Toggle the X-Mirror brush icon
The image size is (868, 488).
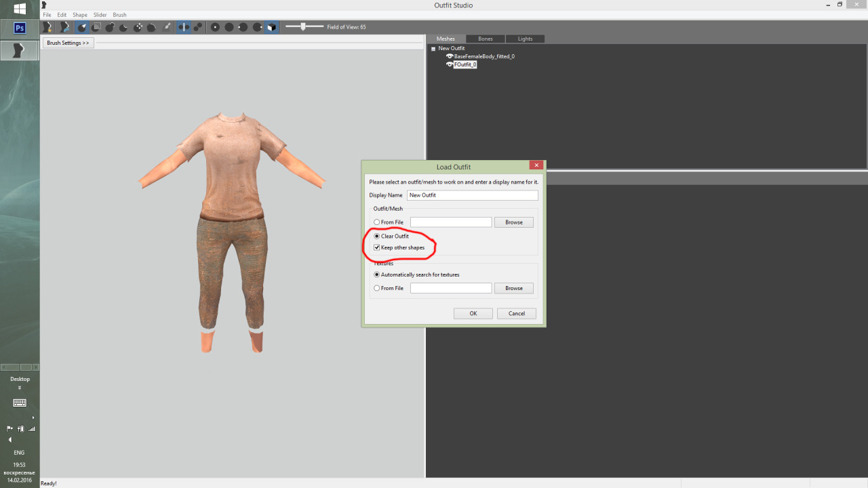184,27
